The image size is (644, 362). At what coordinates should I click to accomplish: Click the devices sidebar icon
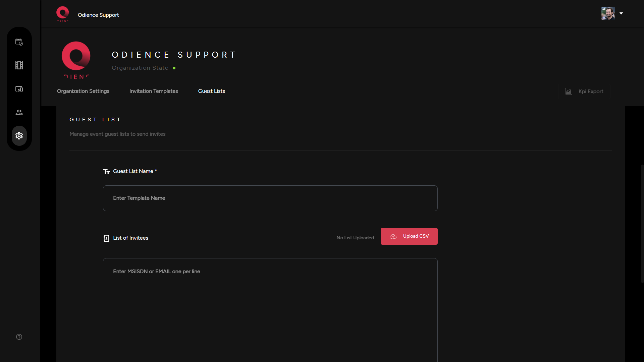(x=19, y=89)
